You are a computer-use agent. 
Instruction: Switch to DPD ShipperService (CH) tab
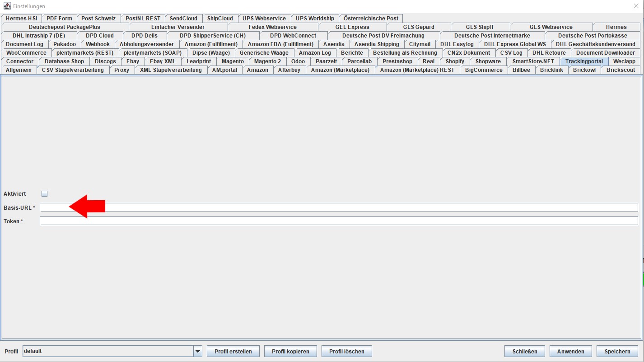point(213,36)
